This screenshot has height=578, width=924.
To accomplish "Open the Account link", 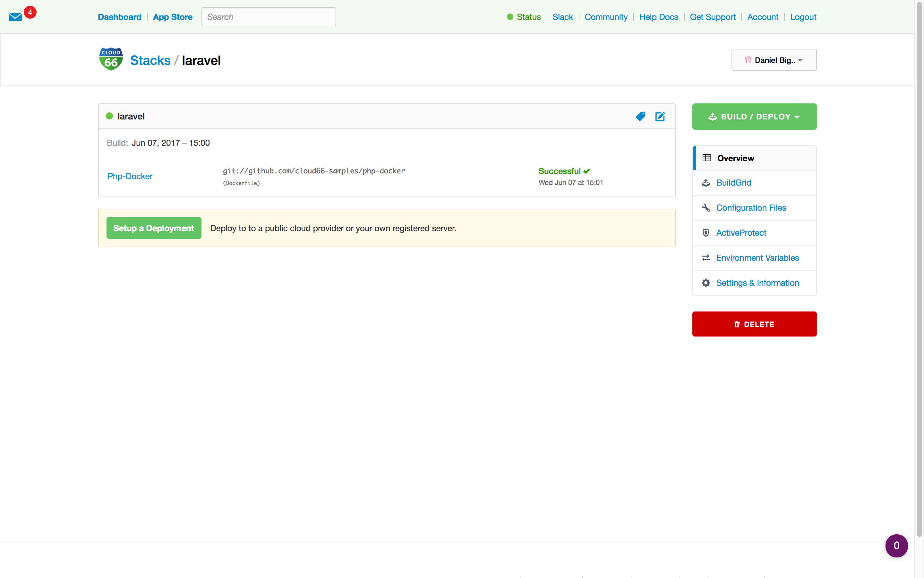I will point(763,17).
